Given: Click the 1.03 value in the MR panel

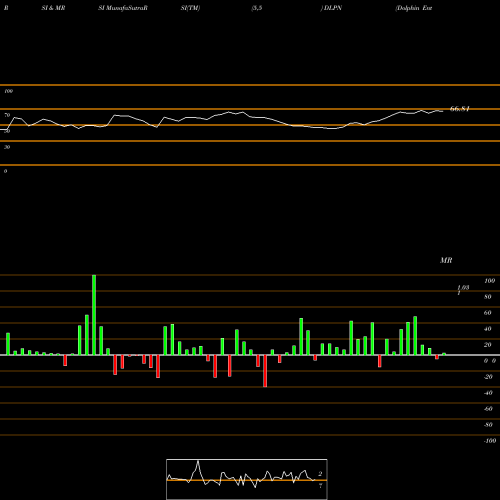Looking at the screenshot, I should click(x=463, y=288).
